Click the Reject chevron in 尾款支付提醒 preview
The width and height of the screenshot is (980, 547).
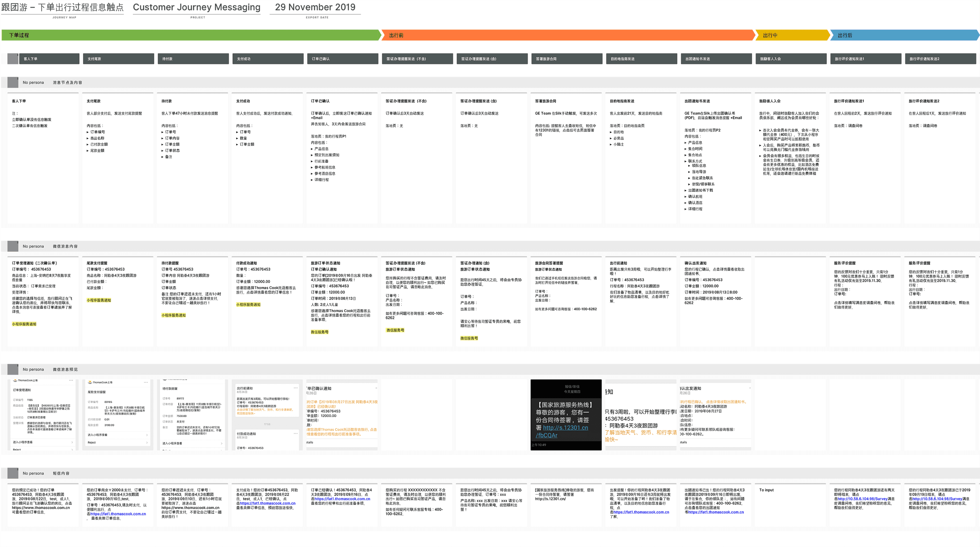tap(147, 443)
